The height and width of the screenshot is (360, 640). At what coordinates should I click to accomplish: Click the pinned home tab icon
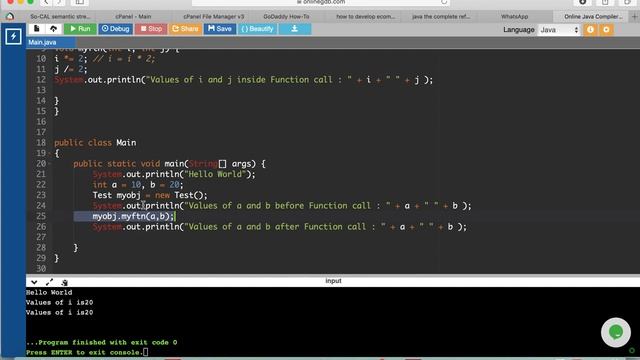10,17
